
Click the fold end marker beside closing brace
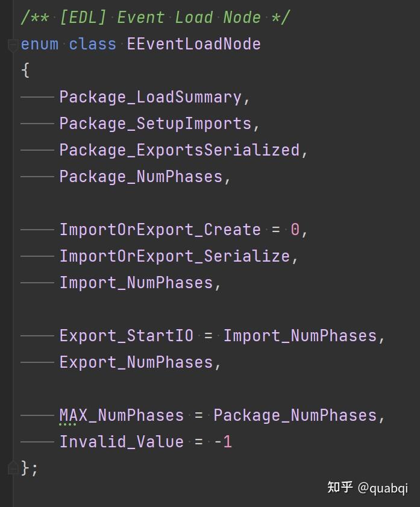coord(12,467)
